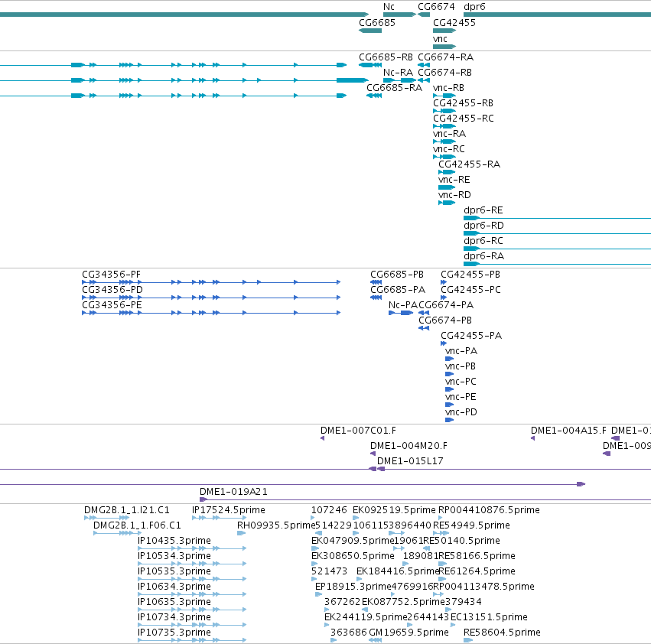Click transcript CG6674-RA
651x644 pixels.
[445, 57]
